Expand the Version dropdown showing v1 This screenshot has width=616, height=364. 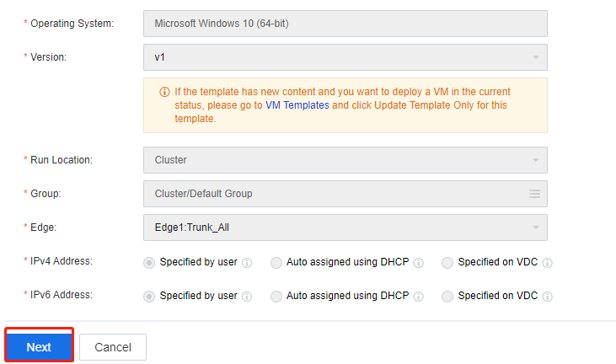pos(345,57)
